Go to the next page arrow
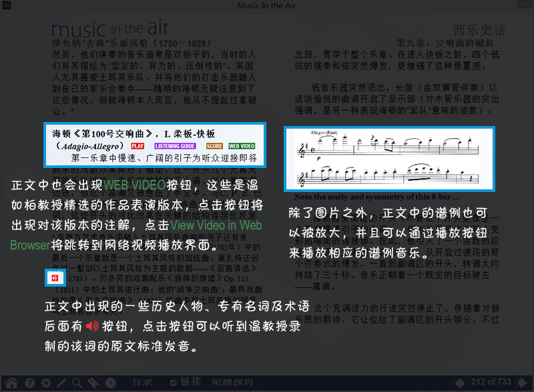The height and width of the screenshot is (392, 534). [522, 383]
